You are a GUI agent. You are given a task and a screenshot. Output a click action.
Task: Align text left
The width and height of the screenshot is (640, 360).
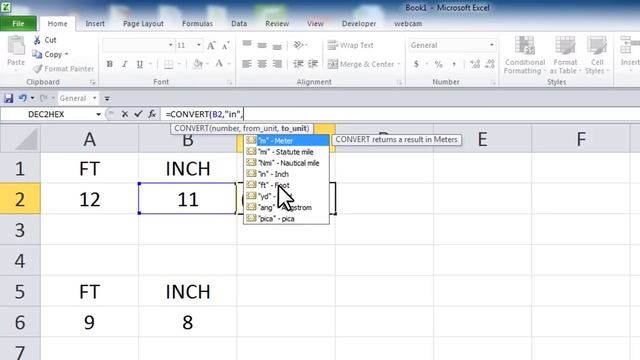[x=247, y=64]
